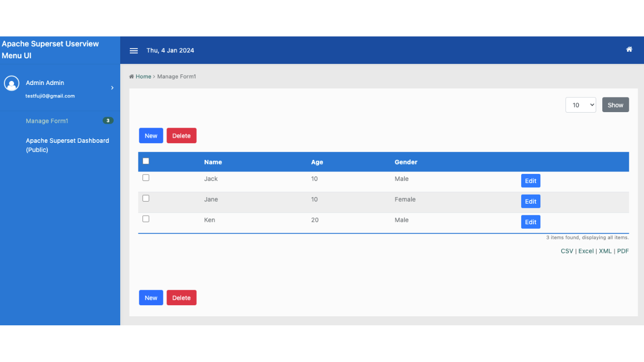Click the top New button
Screen dimensions: 644x362
click(x=151, y=136)
